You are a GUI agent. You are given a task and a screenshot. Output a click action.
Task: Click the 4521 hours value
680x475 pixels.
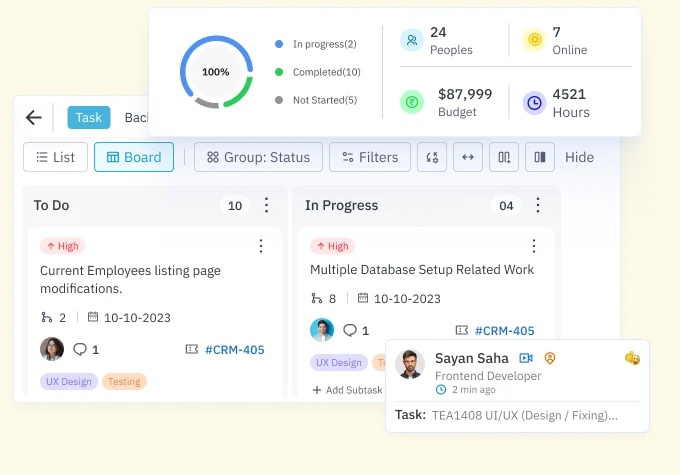tap(569, 94)
